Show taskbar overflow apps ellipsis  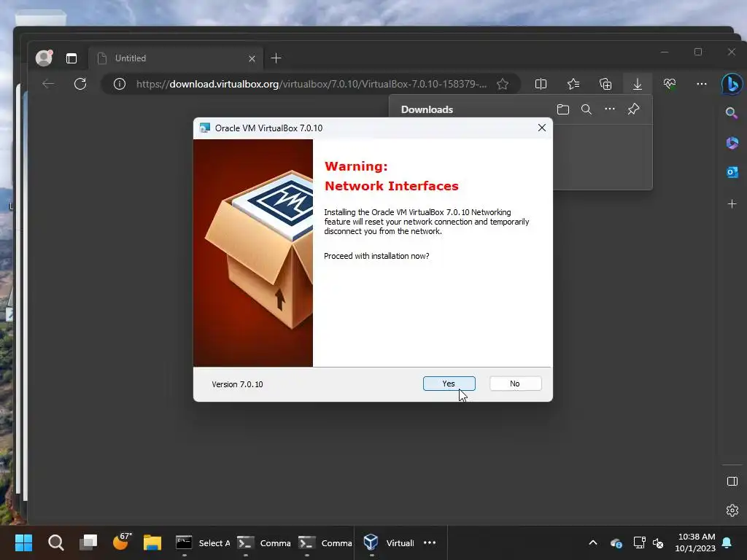430,542
